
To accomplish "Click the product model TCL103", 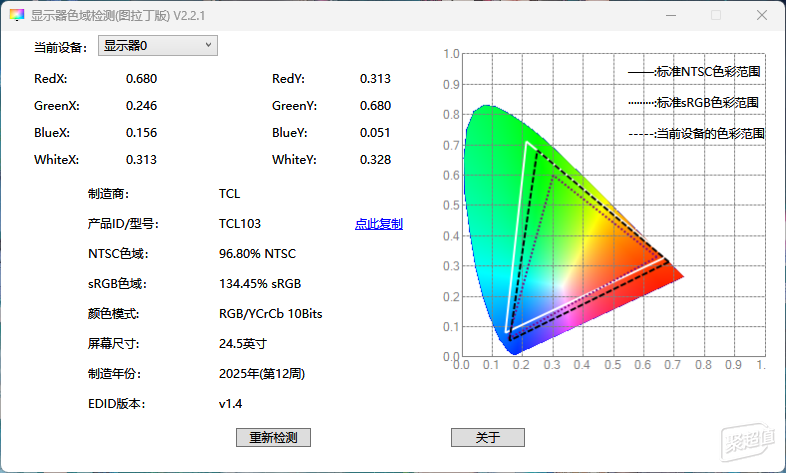I will point(240,223).
